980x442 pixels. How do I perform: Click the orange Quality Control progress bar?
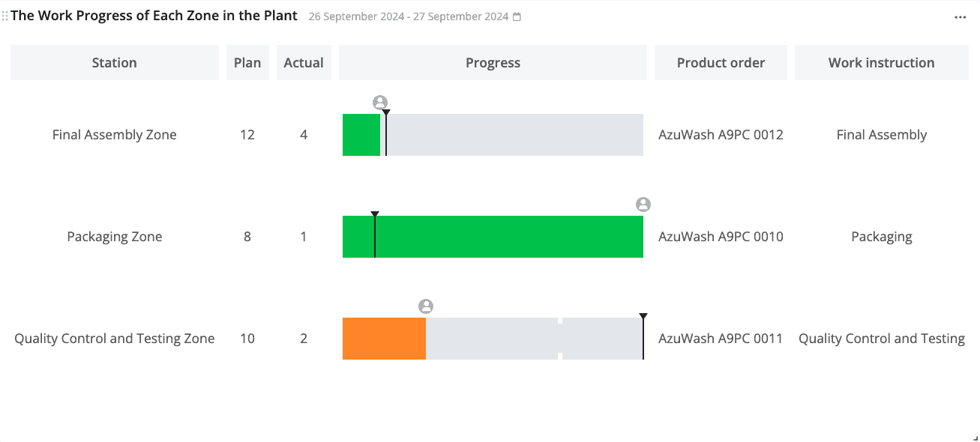384,339
